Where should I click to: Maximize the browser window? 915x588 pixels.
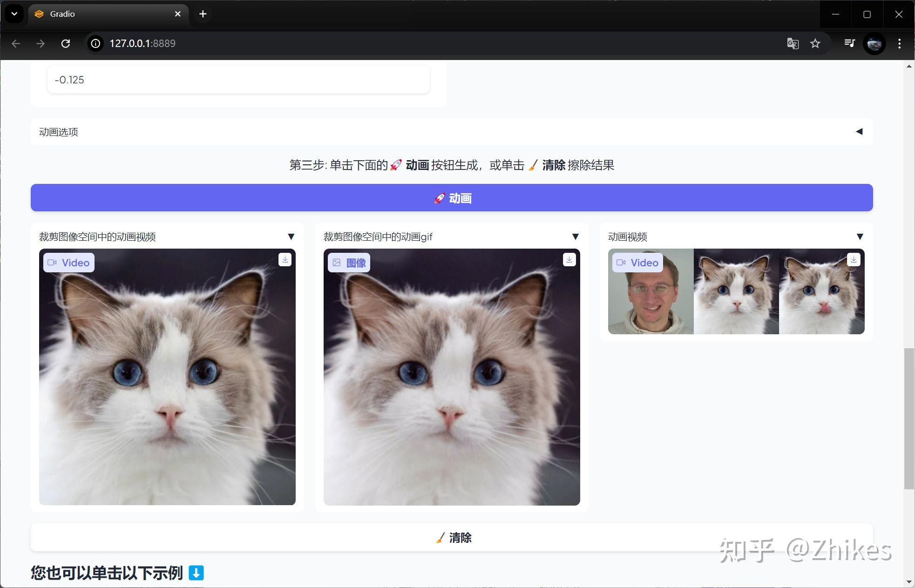coord(867,14)
